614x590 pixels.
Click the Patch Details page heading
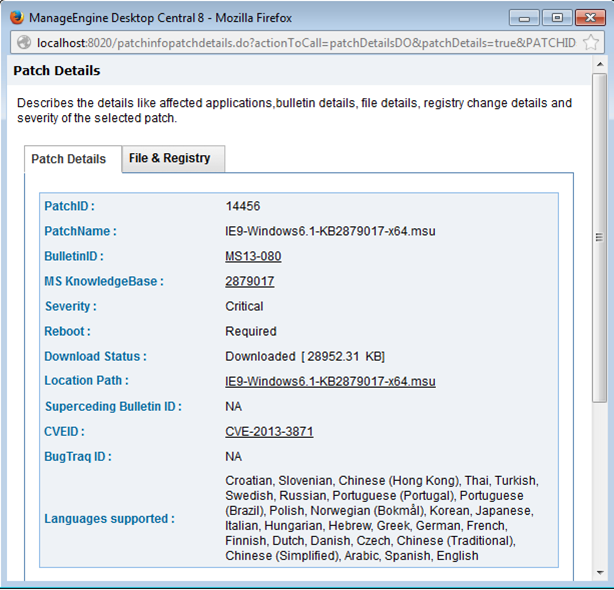(x=57, y=70)
